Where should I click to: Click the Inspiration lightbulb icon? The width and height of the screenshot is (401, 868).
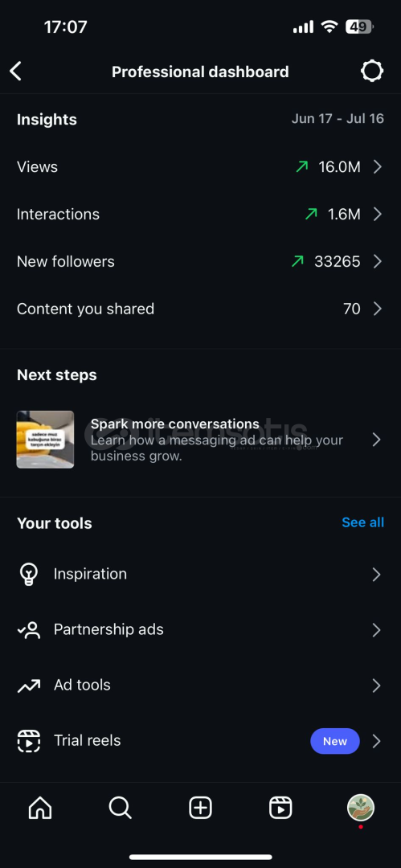point(29,575)
